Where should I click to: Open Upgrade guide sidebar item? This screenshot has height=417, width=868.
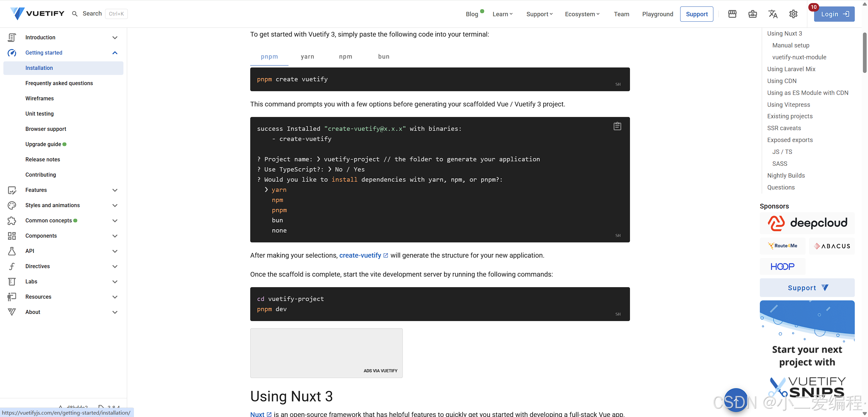[x=43, y=144]
